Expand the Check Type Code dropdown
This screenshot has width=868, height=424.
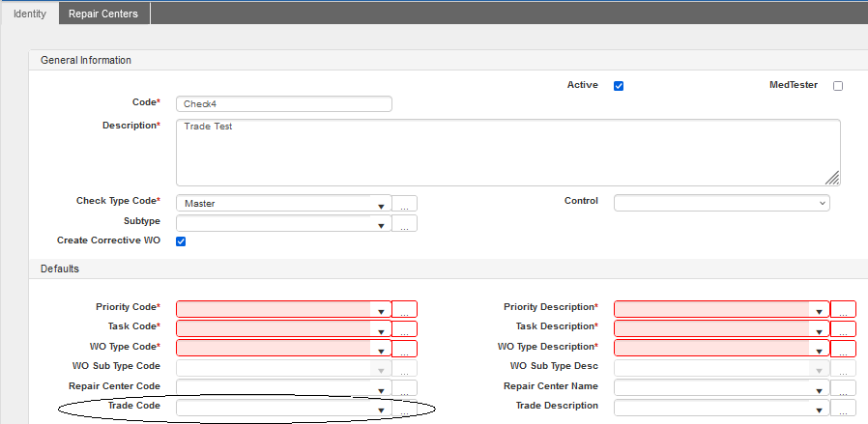point(381,205)
